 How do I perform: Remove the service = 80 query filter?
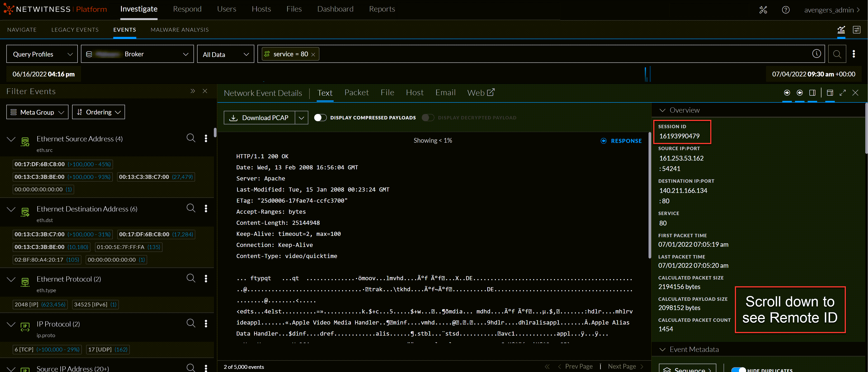(x=313, y=54)
